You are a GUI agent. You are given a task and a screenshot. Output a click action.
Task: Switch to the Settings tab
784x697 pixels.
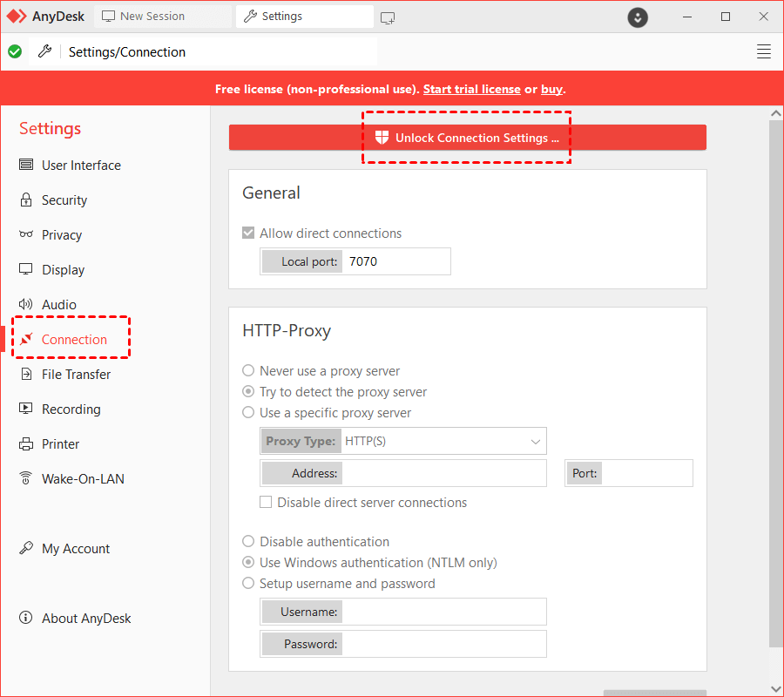click(x=305, y=17)
